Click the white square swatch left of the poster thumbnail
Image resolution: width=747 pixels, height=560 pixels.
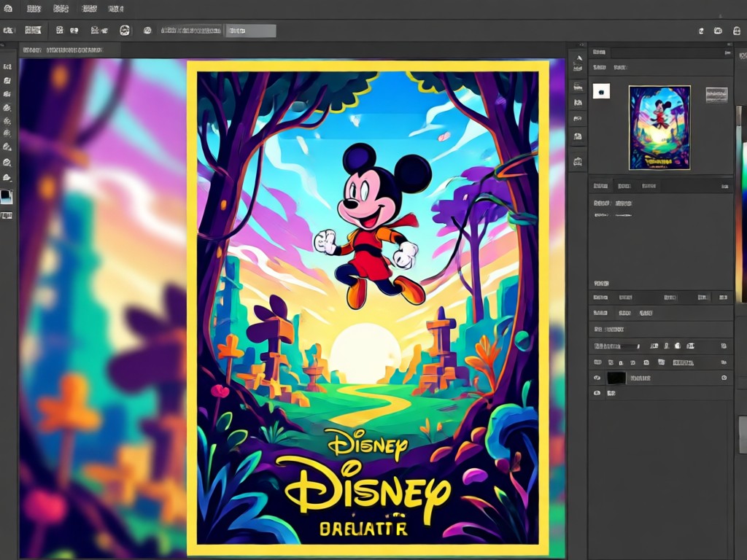tap(601, 91)
